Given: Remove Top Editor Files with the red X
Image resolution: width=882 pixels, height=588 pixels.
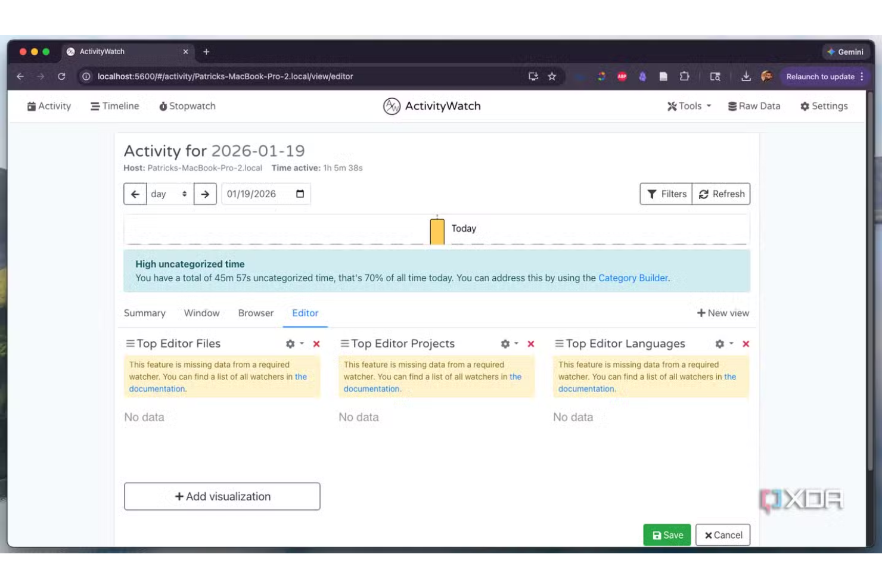Looking at the screenshot, I should point(316,344).
